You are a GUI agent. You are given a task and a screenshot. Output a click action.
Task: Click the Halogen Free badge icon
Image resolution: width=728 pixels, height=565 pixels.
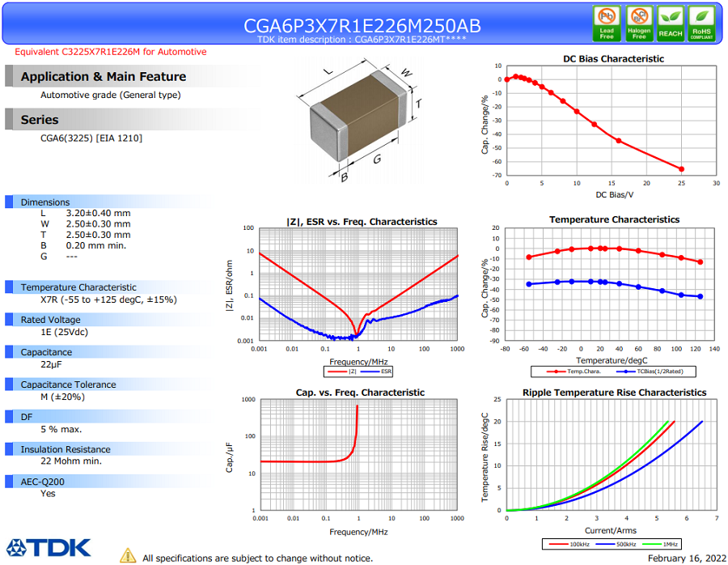[x=639, y=23]
